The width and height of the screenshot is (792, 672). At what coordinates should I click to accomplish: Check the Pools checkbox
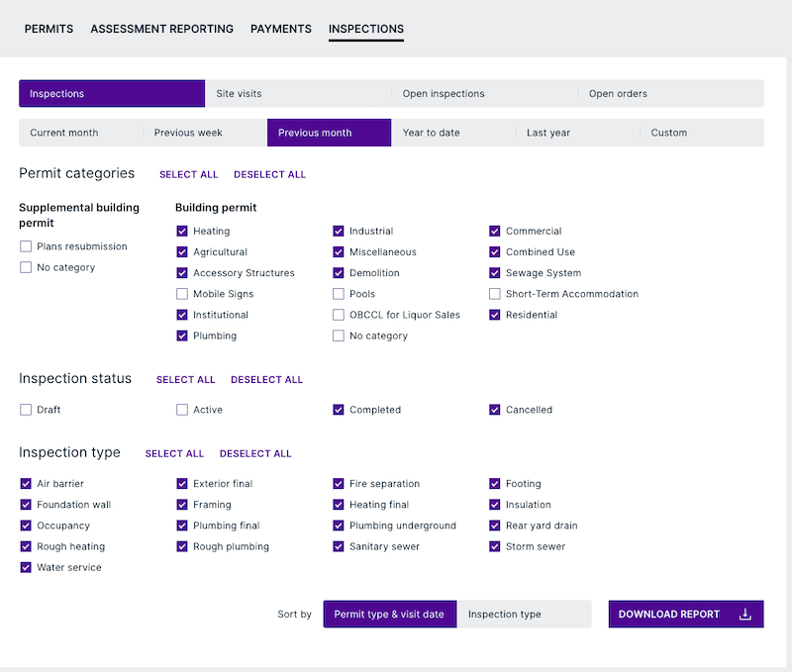[339, 294]
